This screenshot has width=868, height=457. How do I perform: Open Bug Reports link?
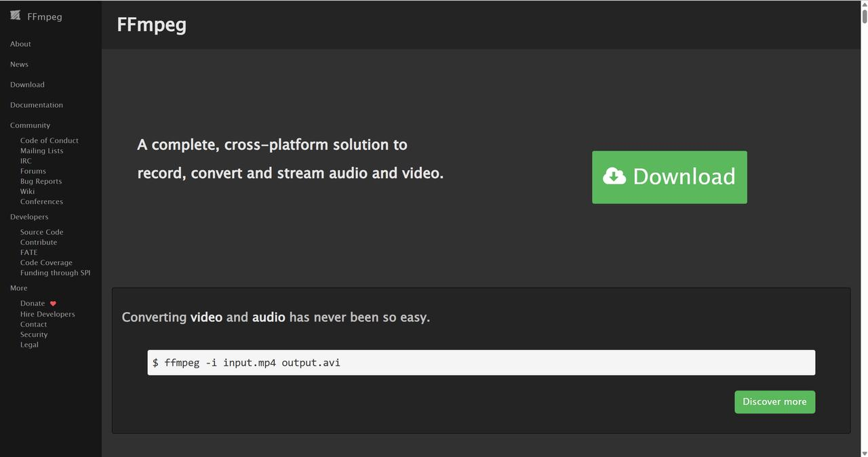(x=41, y=181)
